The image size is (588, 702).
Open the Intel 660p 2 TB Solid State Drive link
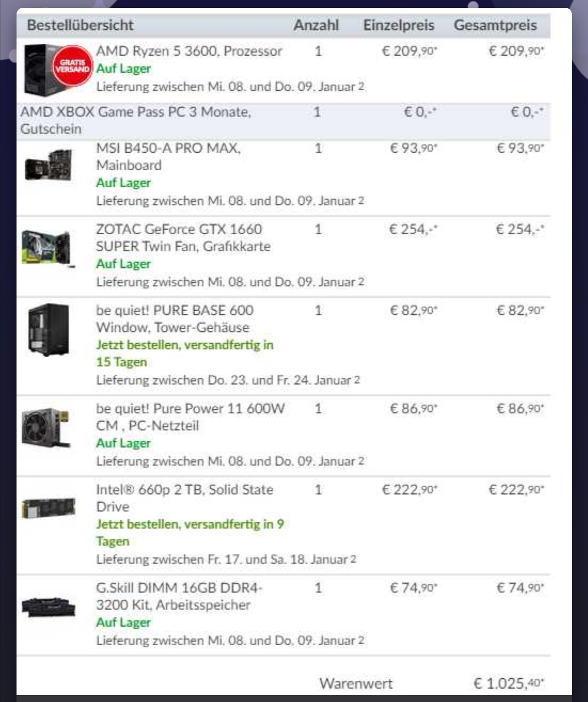(x=185, y=498)
